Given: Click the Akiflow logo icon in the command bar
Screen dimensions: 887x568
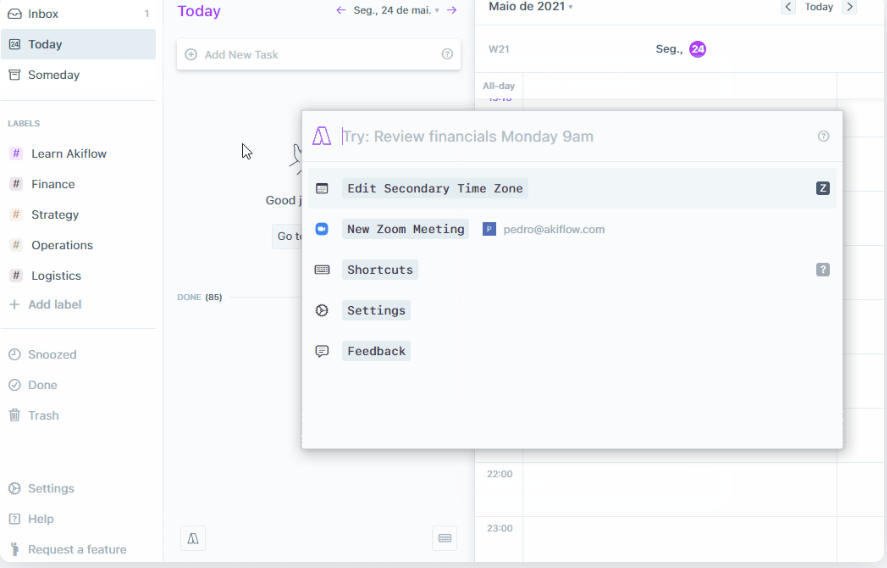Looking at the screenshot, I should tap(321, 137).
